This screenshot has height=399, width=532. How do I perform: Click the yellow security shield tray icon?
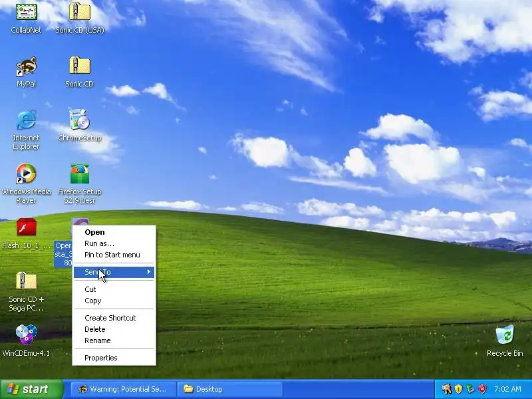click(x=458, y=389)
